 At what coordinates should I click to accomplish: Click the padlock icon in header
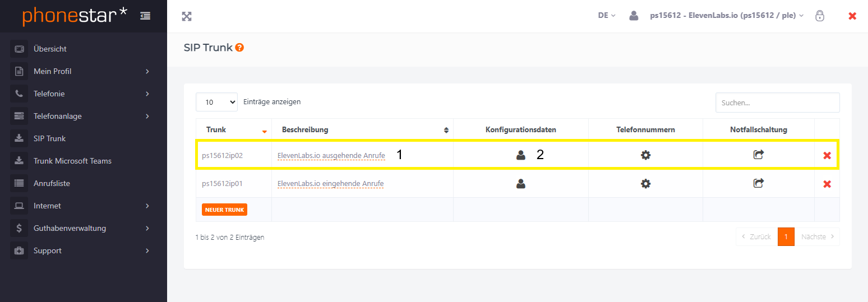click(820, 16)
